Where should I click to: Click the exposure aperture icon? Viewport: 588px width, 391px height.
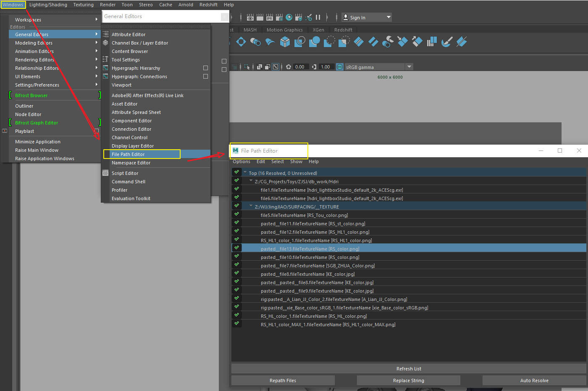289,67
